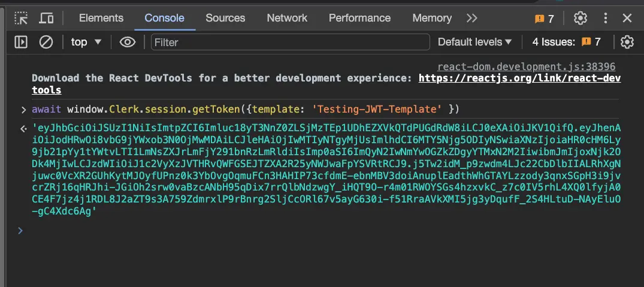644x287 pixels.
Task: Expand the Default levels dropdown
Action: coord(474,42)
